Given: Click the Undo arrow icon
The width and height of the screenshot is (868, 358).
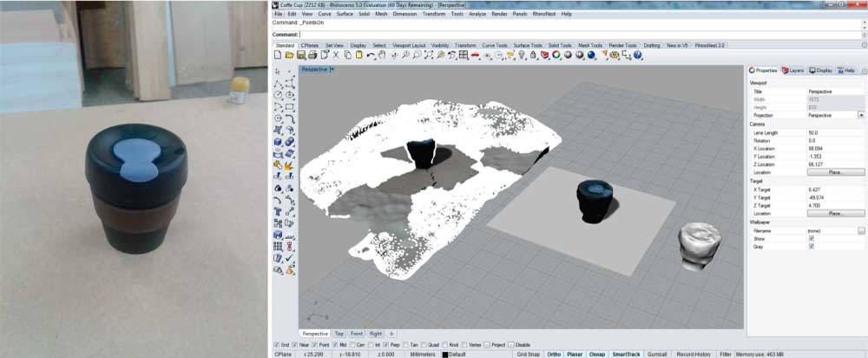Looking at the screenshot, I should coord(371,56).
